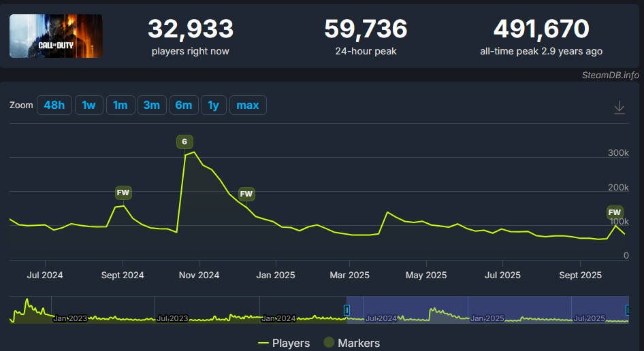The width and height of the screenshot is (644, 351).
Task: Click the 200k y-axis label
Action: point(618,188)
